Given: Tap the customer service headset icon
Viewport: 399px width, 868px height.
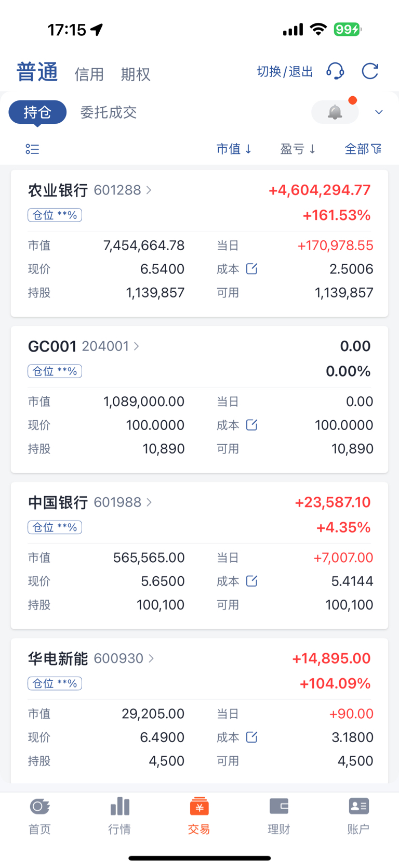Looking at the screenshot, I should pyautogui.click(x=335, y=71).
